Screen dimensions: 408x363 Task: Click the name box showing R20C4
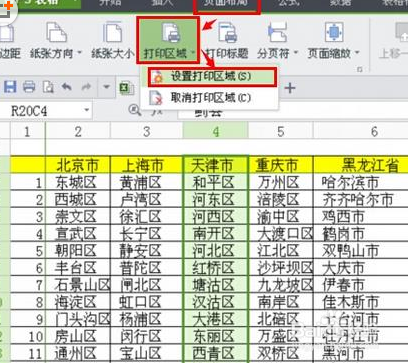[46, 111]
